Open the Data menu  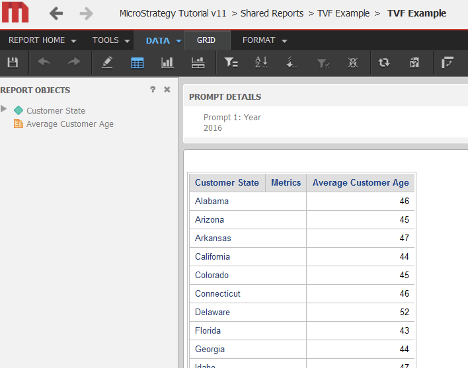tap(158, 41)
